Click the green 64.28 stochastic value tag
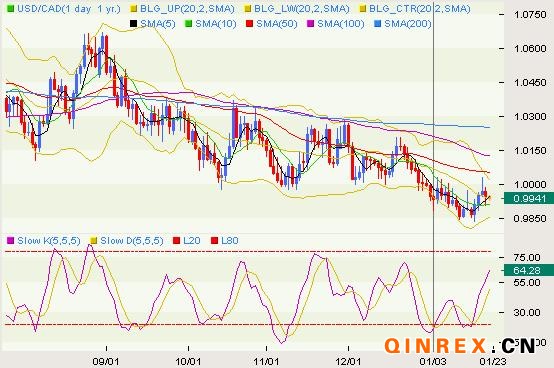The width and height of the screenshot is (554, 368). point(529,271)
